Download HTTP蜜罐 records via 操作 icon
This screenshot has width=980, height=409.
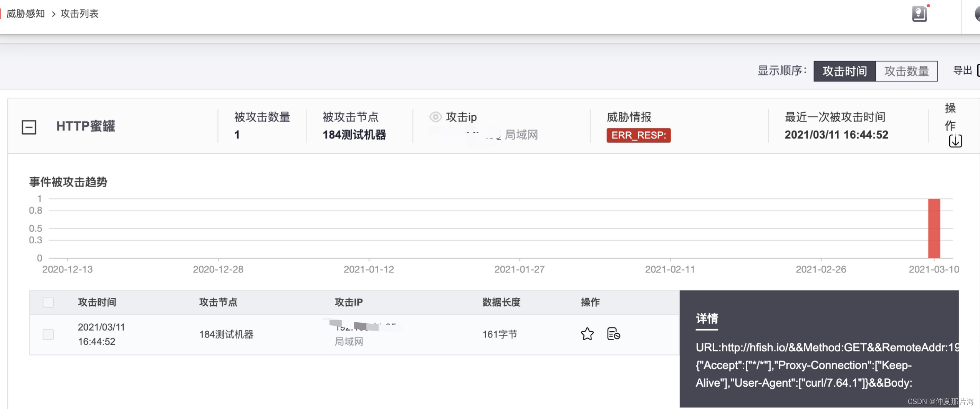tap(955, 141)
